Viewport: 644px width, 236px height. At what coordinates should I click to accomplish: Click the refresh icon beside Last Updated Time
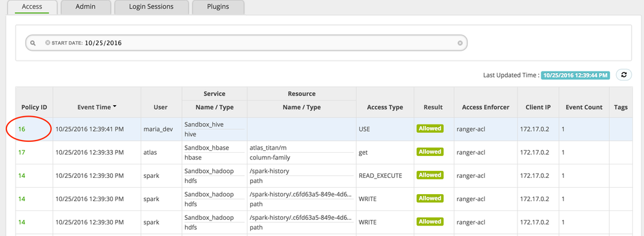tap(624, 75)
